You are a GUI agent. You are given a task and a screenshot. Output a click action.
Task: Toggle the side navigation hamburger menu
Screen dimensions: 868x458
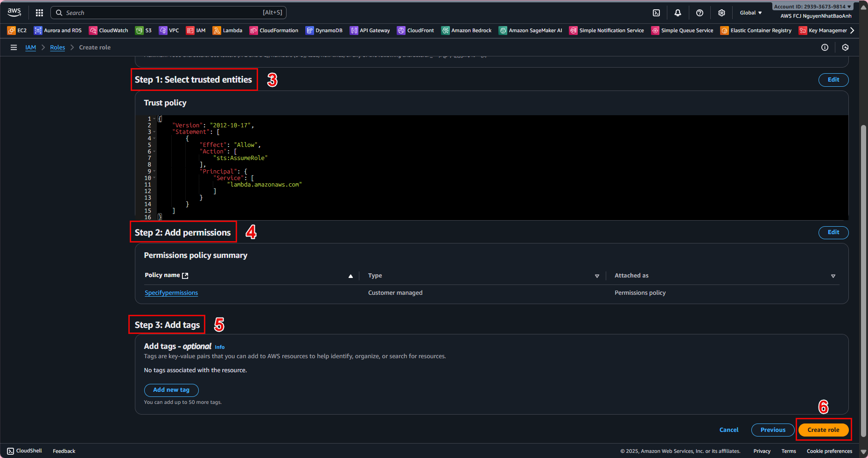point(14,48)
